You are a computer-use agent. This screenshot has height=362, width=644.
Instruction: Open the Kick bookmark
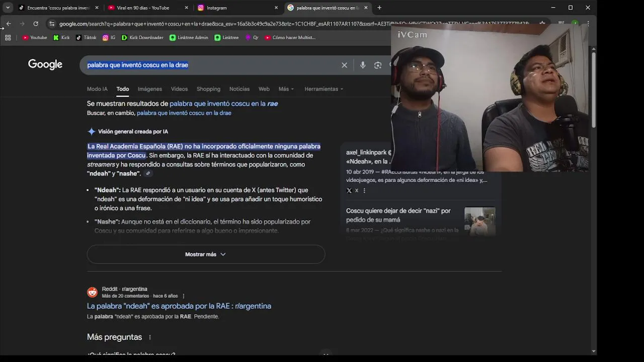pos(61,38)
